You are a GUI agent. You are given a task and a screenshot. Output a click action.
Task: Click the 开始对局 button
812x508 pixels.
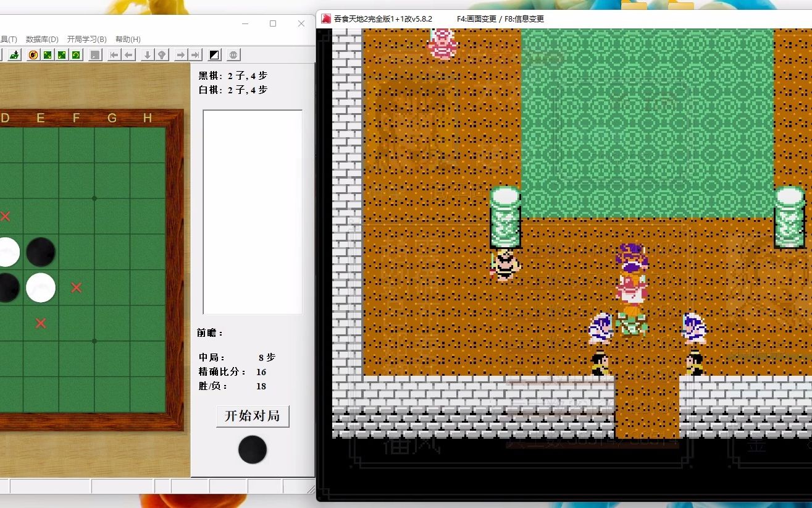(x=253, y=416)
